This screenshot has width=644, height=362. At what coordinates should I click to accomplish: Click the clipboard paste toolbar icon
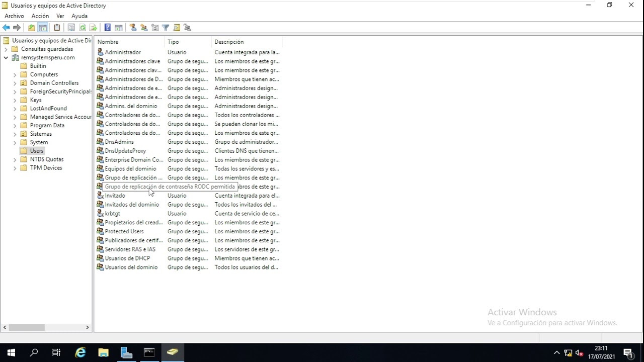point(57,28)
